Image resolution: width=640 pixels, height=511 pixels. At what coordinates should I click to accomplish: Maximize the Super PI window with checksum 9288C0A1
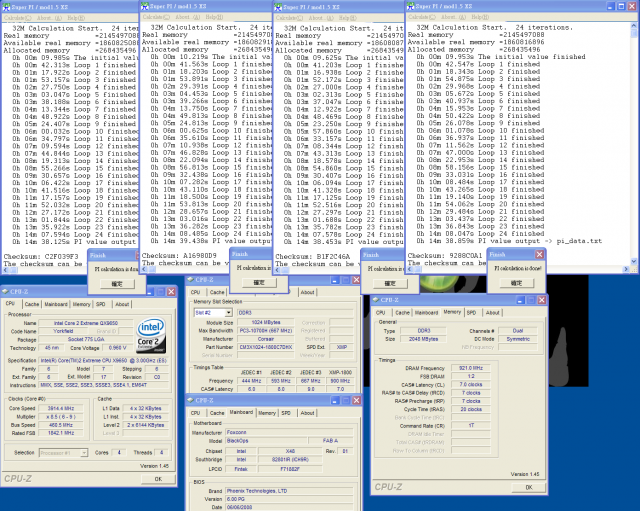tap(621, 6)
